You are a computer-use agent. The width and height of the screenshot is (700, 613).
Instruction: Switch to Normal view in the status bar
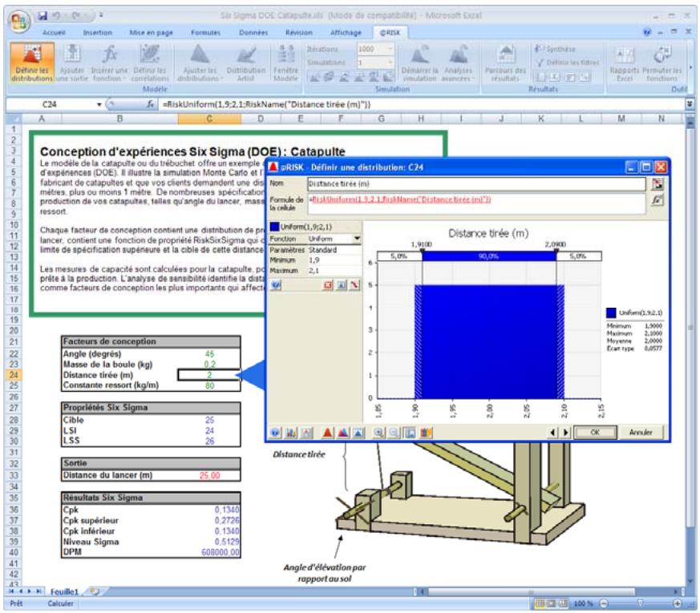click(540, 603)
